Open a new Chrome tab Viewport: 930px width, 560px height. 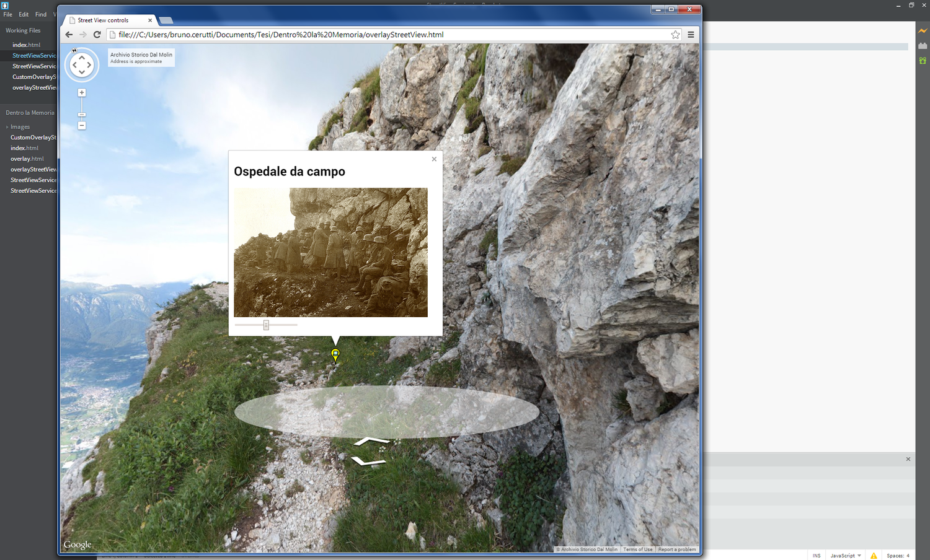click(x=166, y=20)
